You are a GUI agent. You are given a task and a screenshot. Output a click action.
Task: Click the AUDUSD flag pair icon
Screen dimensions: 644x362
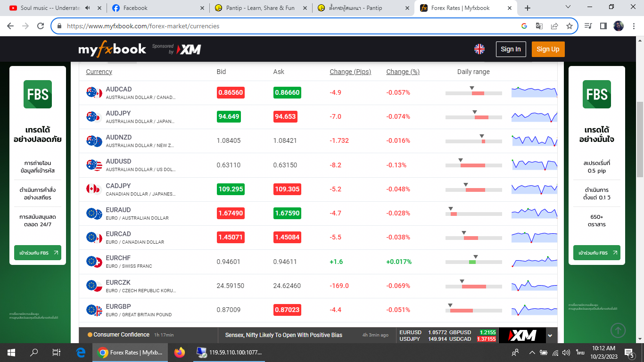point(94,165)
